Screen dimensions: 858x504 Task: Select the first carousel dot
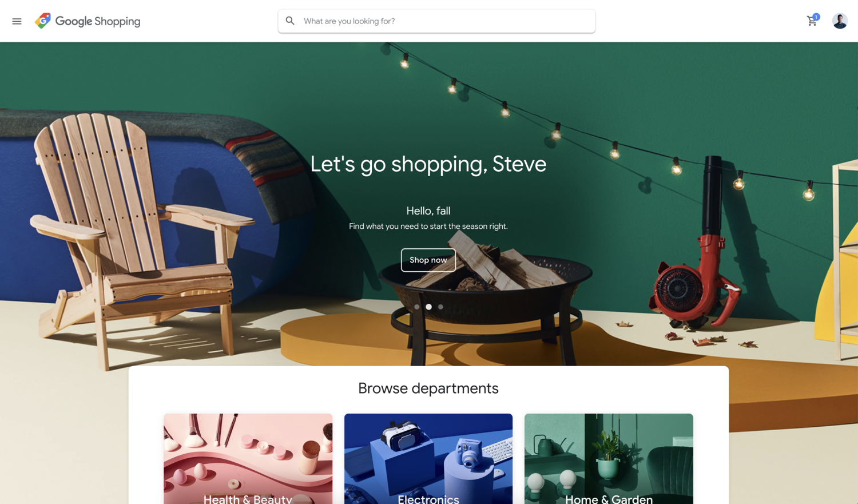[417, 307]
